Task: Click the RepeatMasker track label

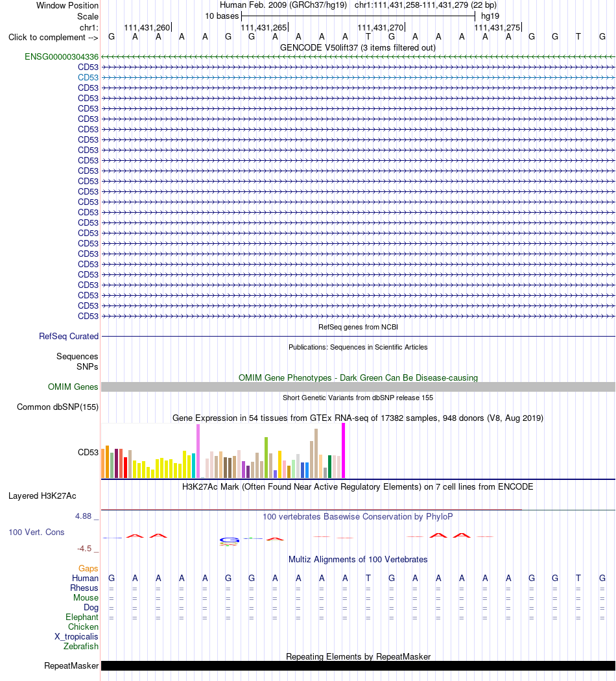Action: pos(71,666)
